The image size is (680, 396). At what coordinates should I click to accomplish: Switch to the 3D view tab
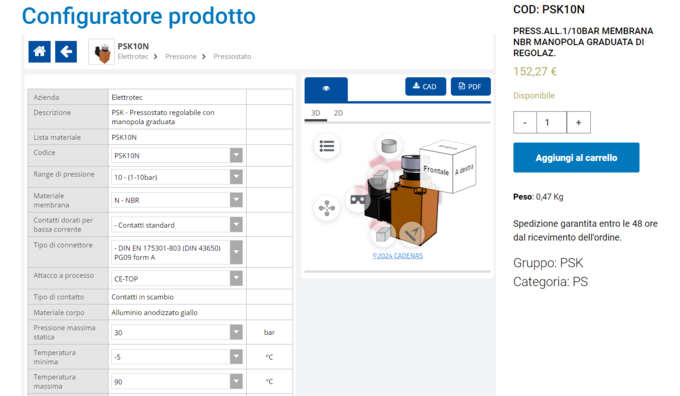pyautogui.click(x=316, y=113)
